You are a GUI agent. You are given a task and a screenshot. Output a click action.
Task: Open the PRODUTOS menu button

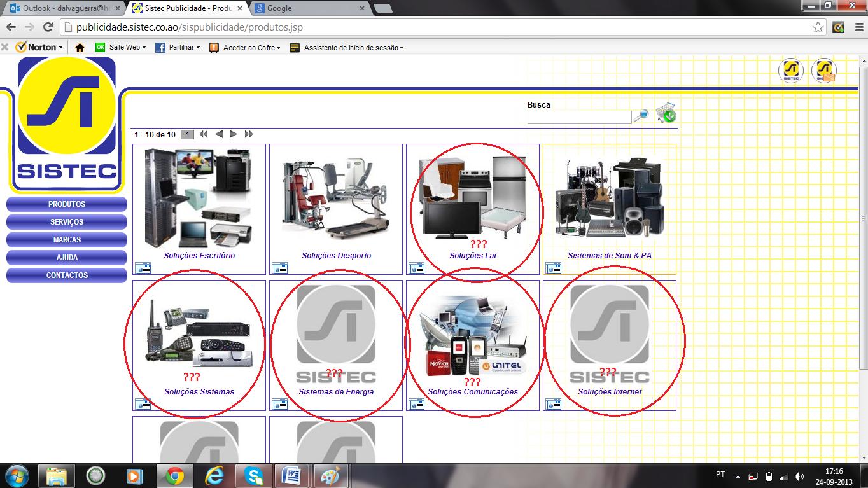[67, 204]
